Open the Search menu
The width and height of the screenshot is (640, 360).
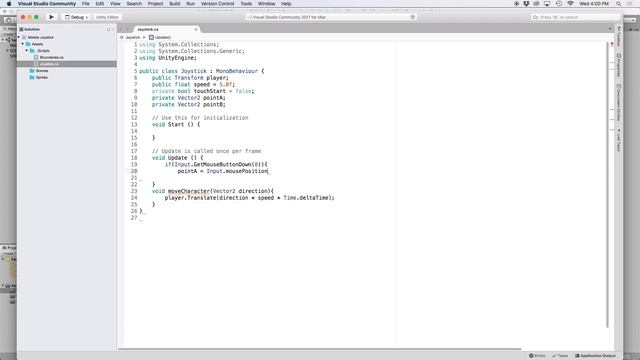(134, 4)
